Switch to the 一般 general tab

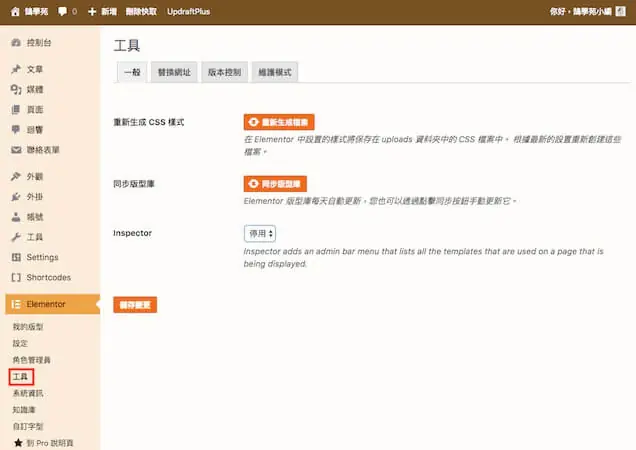(x=132, y=72)
